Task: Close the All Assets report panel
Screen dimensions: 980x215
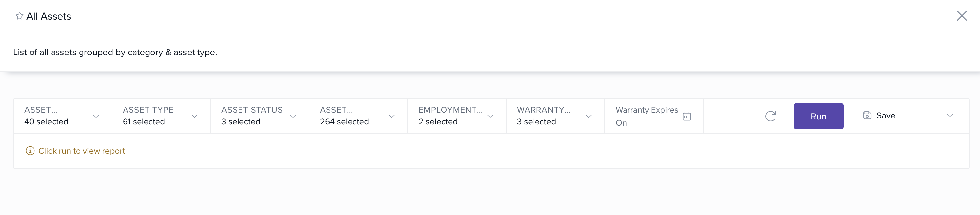Action: (x=961, y=16)
